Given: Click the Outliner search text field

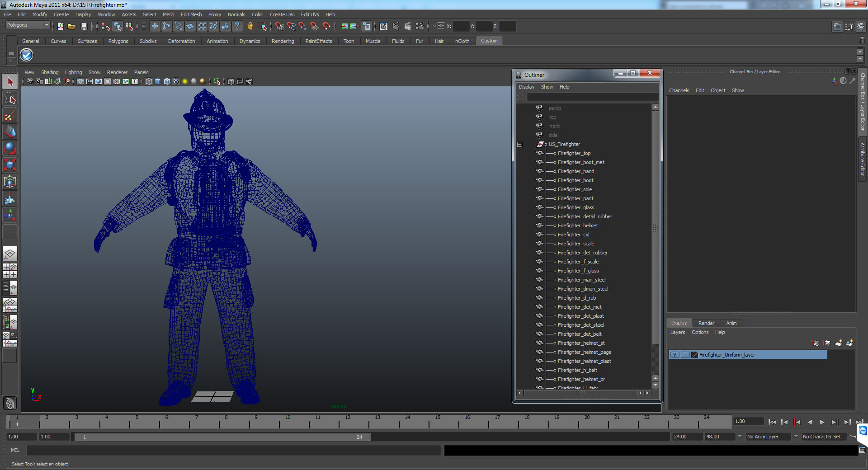Looking at the screenshot, I should (592, 97).
